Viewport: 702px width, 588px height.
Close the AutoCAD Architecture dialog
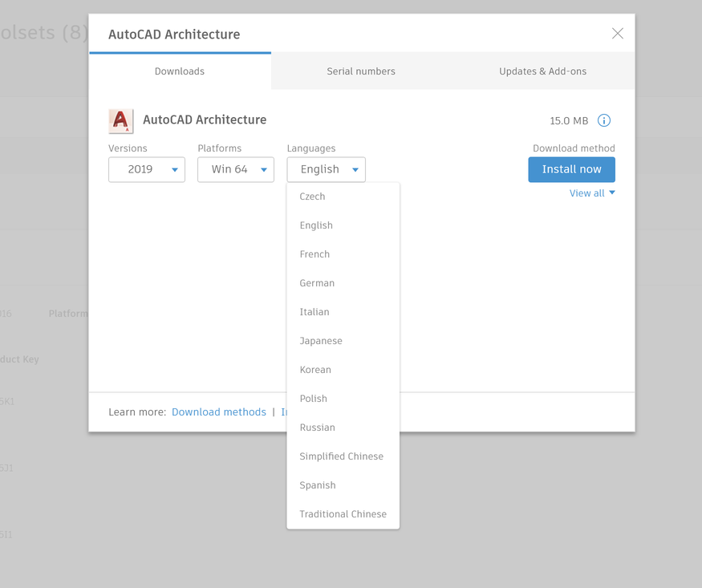pyautogui.click(x=617, y=34)
